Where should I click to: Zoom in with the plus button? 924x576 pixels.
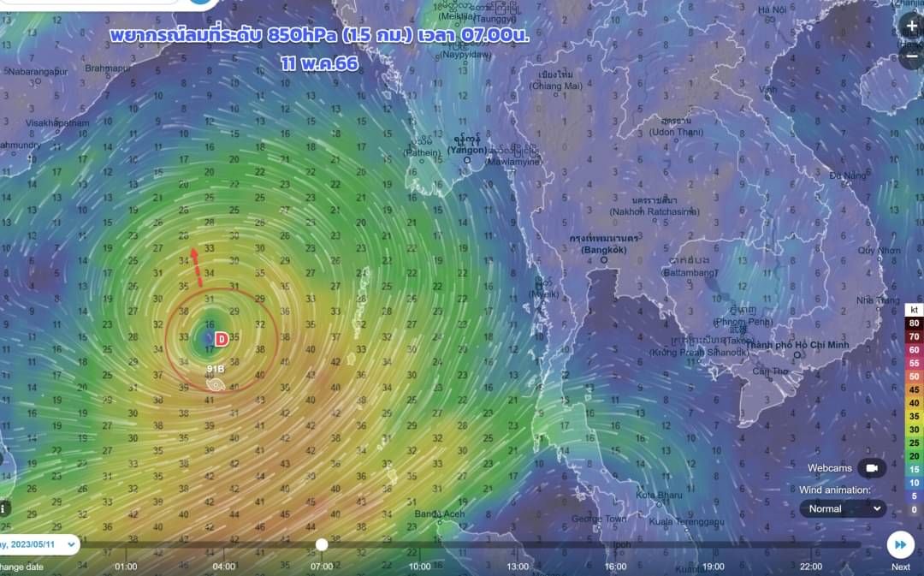tap(912, 27)
